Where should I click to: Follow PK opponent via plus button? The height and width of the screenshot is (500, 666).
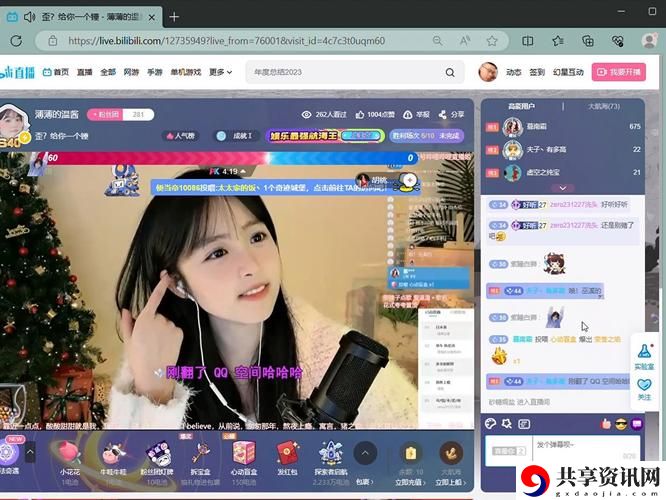click(x=409, y=180)
